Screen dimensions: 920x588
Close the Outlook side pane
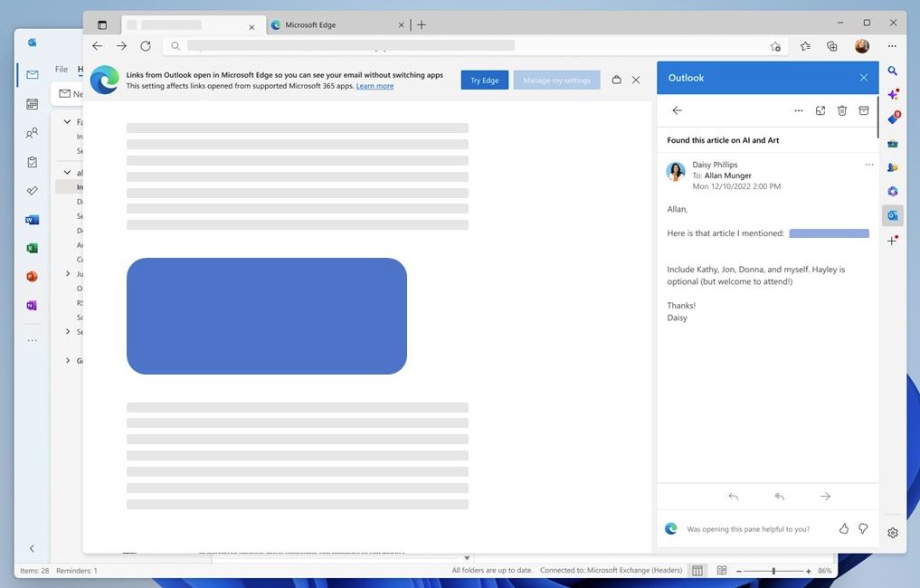point(864,78)
